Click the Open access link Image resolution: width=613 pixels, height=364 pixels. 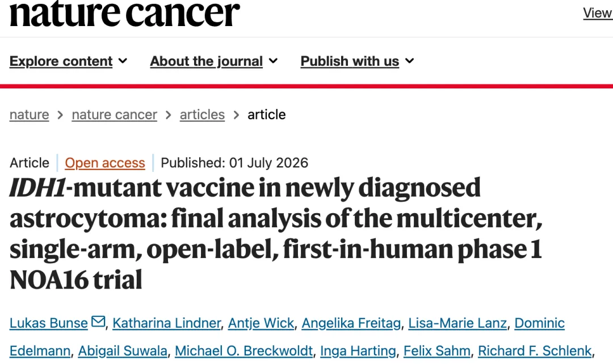tap(105, 163)
